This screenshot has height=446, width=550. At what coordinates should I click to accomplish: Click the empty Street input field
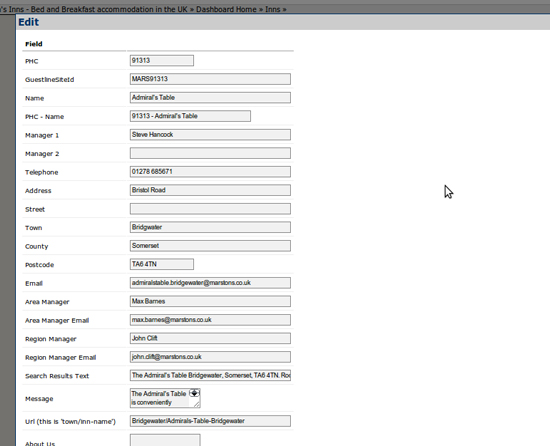pyautogui.click(x=210, y=209)
